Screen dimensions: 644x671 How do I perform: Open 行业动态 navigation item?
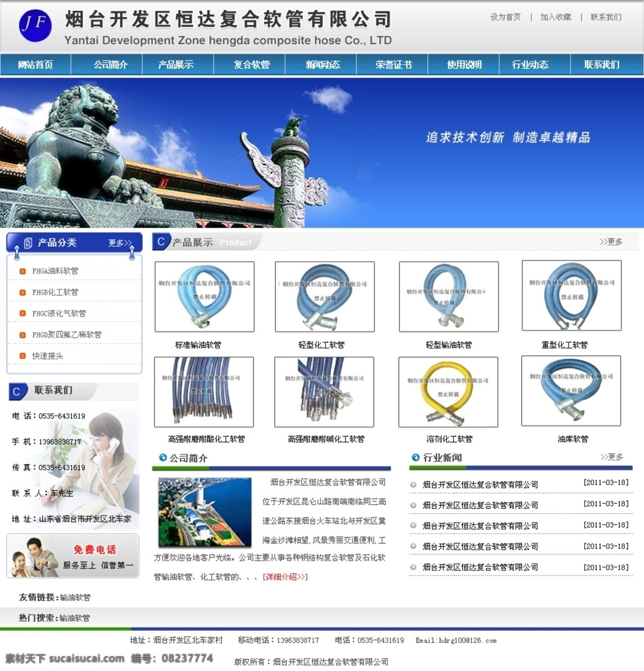click(530, 65)
